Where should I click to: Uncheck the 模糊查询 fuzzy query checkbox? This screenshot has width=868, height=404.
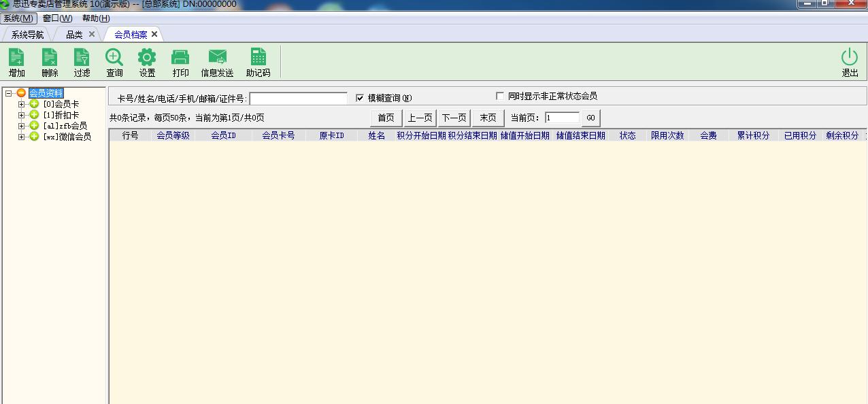360,97
